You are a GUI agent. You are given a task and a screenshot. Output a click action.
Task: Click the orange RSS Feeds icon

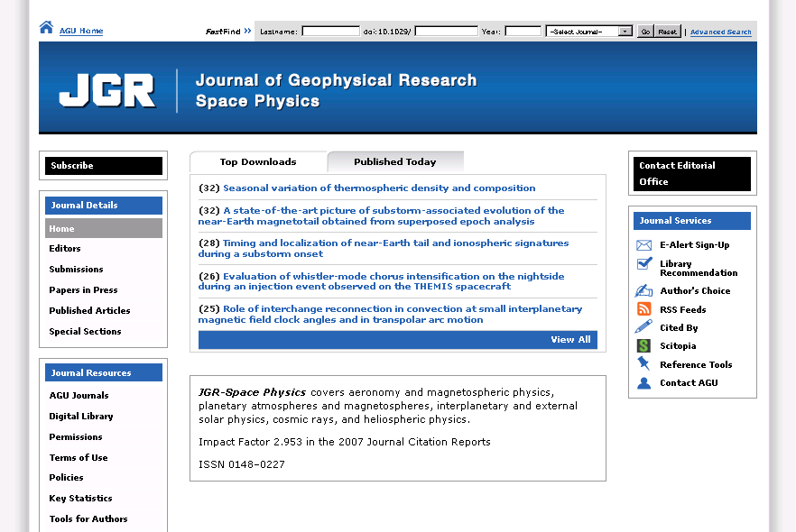[643, 309]
